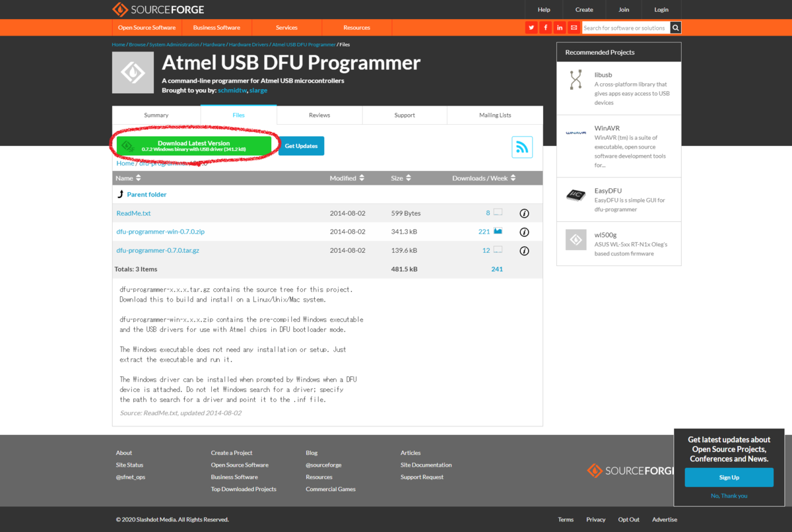The image size is (792, 532).
Task: Click download stats chart for dfu-programmer-win zip
Action: (x=498, y=231)
